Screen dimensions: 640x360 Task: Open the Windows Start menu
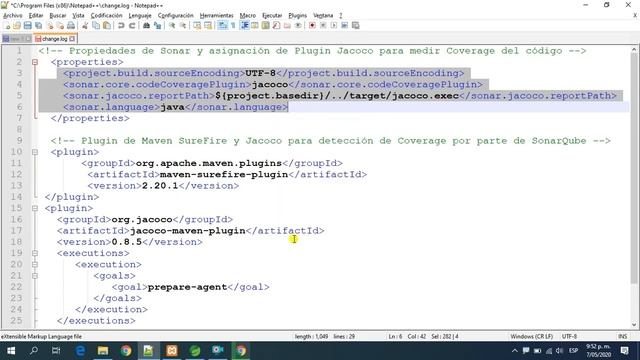coord(11,351)
